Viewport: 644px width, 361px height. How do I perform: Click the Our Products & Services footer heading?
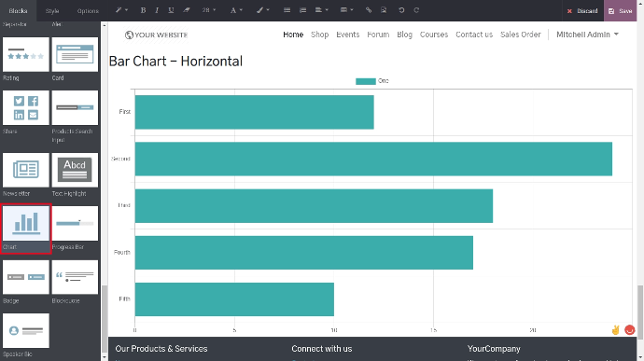[x=161, y=349]
